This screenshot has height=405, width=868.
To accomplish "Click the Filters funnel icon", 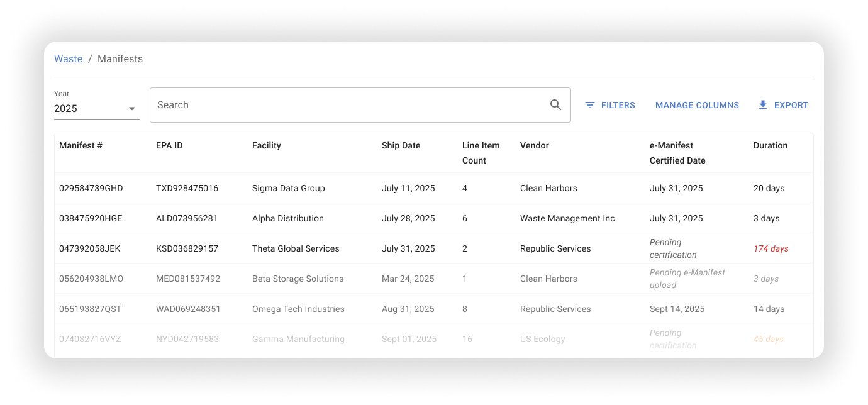I will pyautogui.click(x=589, y=105).
